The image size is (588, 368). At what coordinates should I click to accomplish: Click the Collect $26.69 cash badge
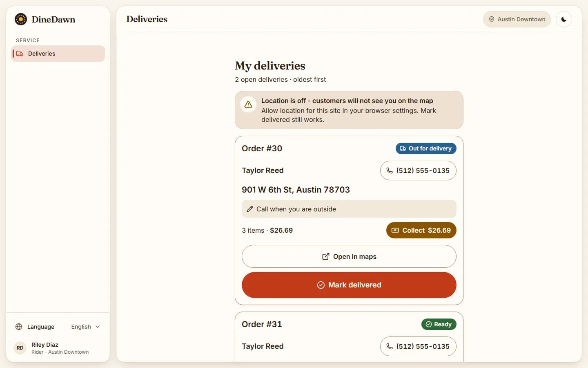tap(421, 230)
